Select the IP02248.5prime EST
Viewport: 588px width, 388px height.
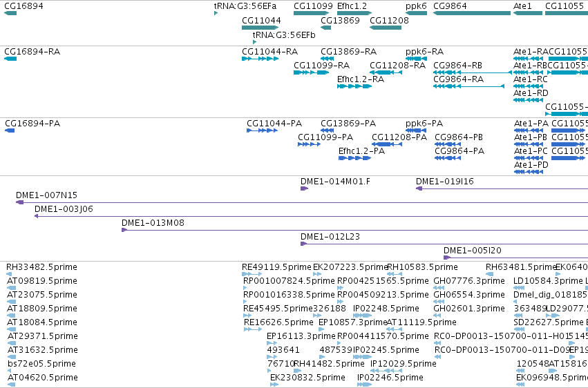(362, 316)
